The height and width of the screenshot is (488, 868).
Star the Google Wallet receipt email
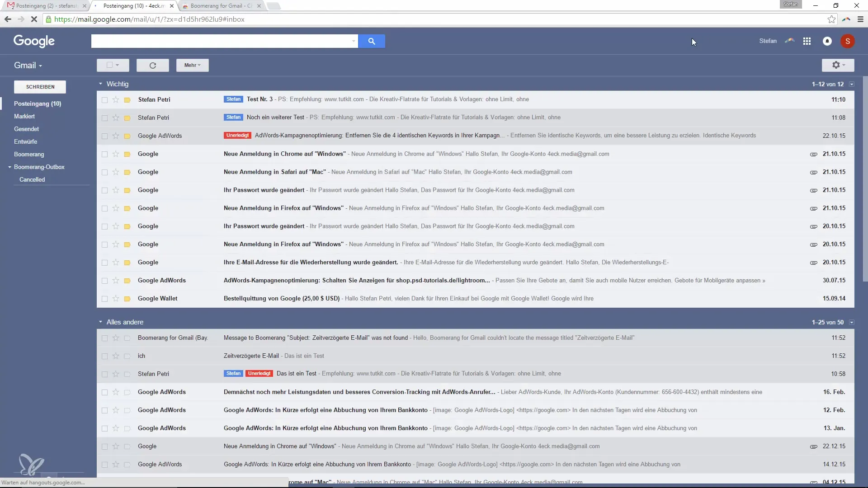(116, 299)
